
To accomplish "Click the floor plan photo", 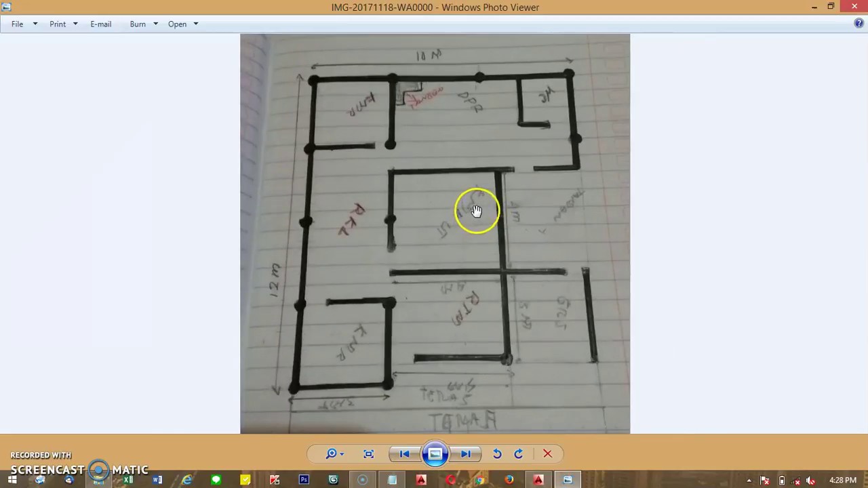I will (x=435, y=233).
